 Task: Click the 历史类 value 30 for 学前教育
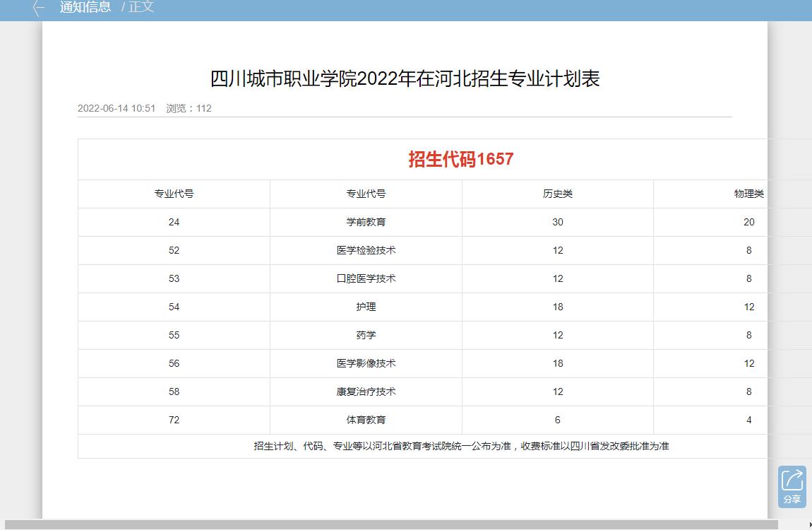click(x=558, y=223)
